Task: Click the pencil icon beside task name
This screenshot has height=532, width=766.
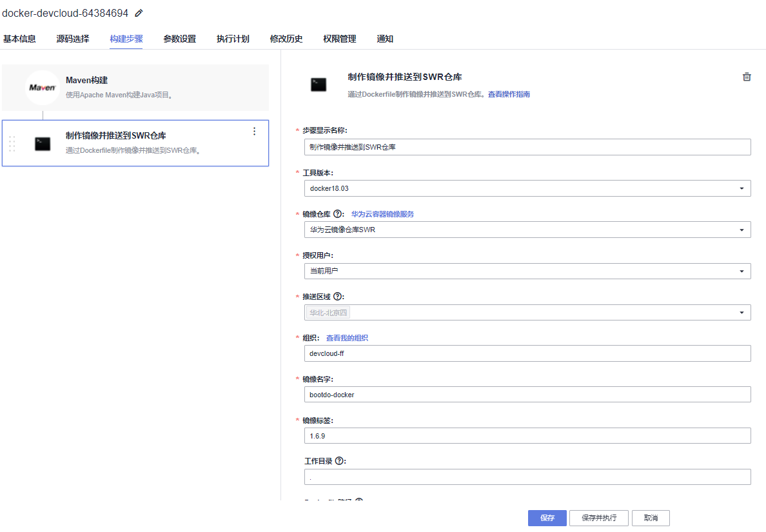Action: 139,13
